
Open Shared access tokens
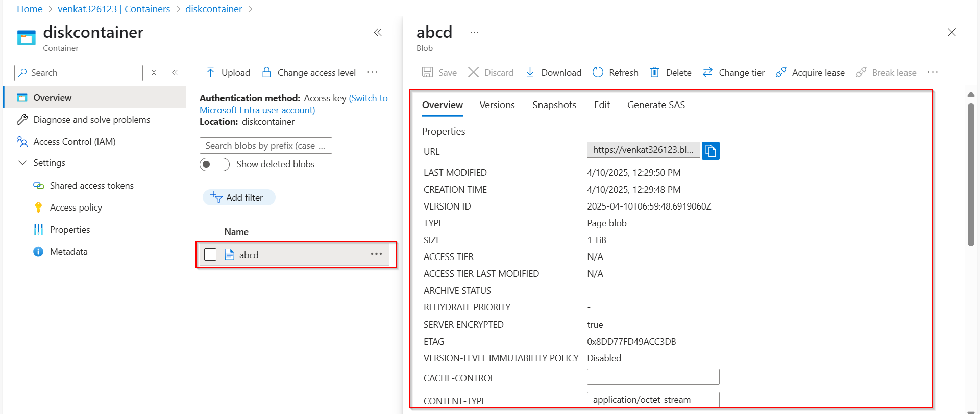92,185
